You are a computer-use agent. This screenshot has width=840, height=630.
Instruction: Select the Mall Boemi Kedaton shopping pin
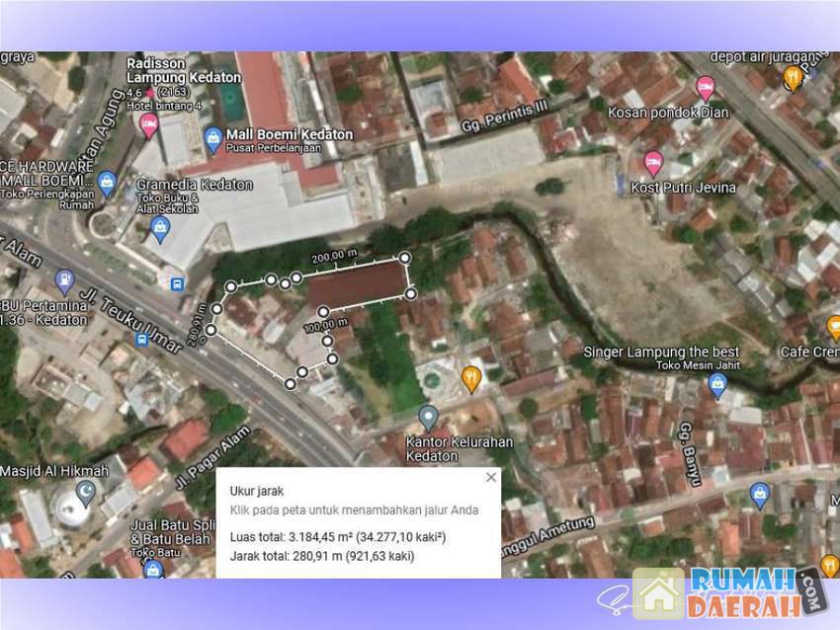(x=212, y=136)
